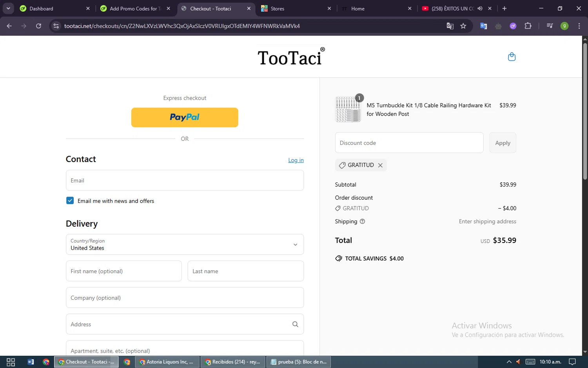Click the TooTaci logo
588x368 pixels.
291,57
